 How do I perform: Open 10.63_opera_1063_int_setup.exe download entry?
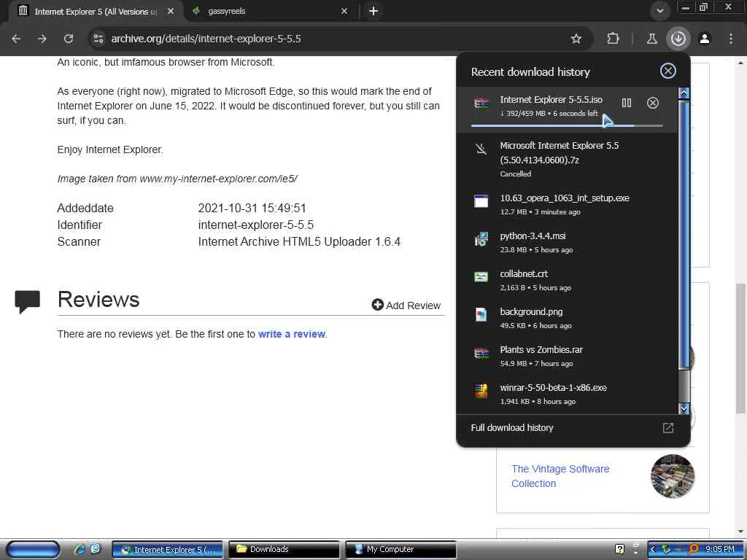[567, 204]
